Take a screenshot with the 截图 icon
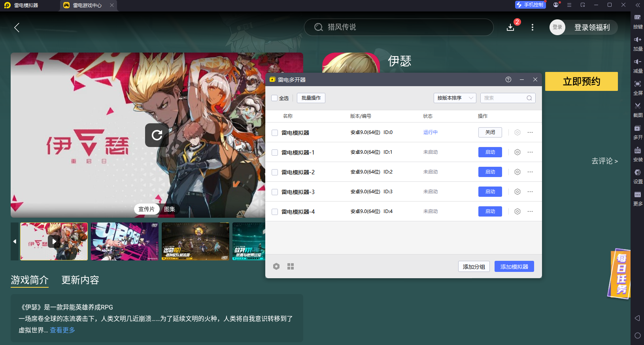 [638, 110]
